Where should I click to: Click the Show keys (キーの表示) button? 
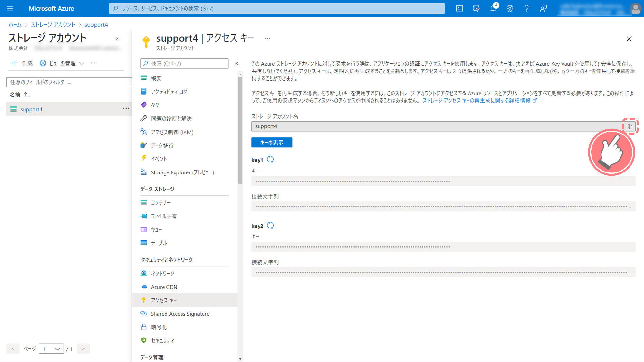tap(272, 143)
